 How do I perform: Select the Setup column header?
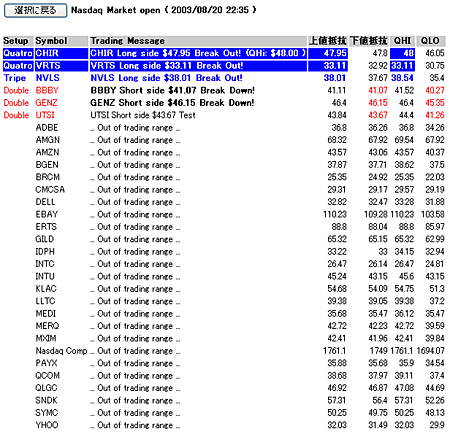[x=18, y=41]
